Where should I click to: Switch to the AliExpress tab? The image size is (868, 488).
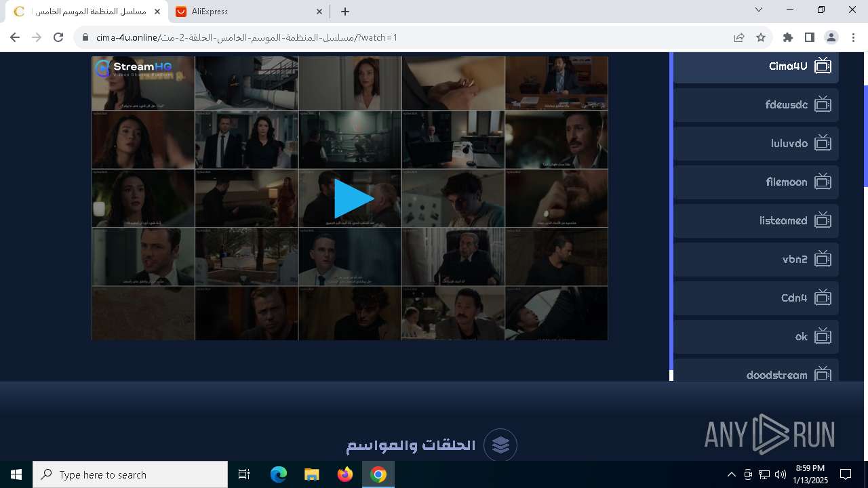point(248,12)
